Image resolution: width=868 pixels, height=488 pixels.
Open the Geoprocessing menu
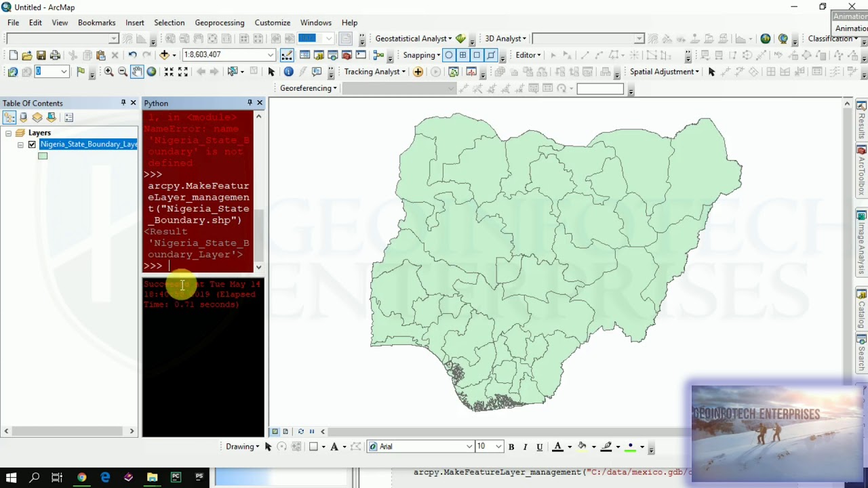tap(219, 22)
